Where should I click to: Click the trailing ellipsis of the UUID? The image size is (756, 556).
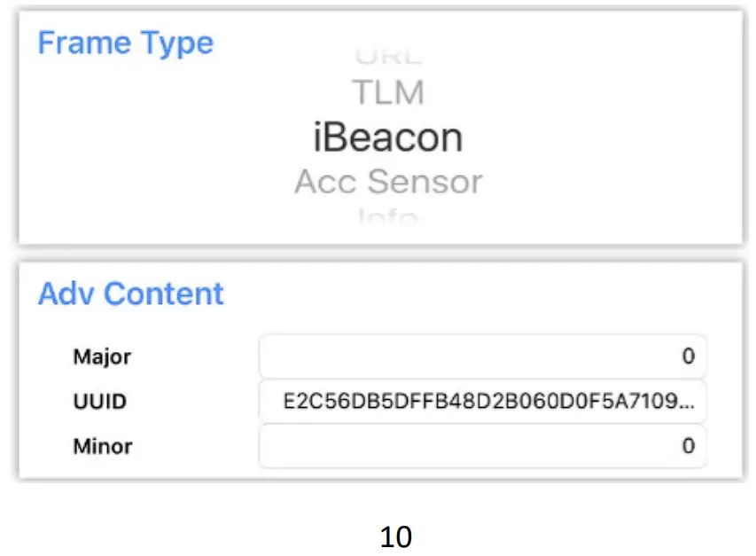690,403
